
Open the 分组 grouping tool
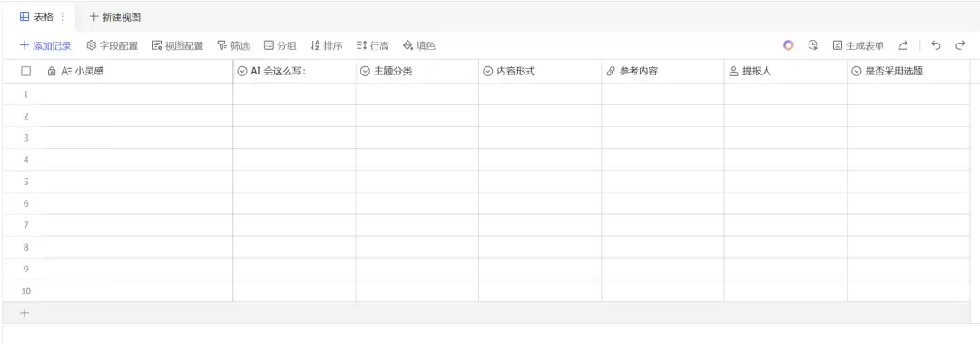(280, 45)
